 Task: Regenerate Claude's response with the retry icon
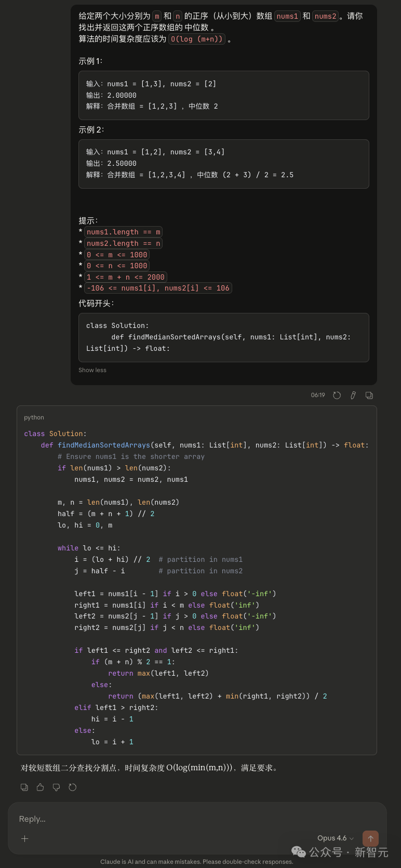pos(72,787)
